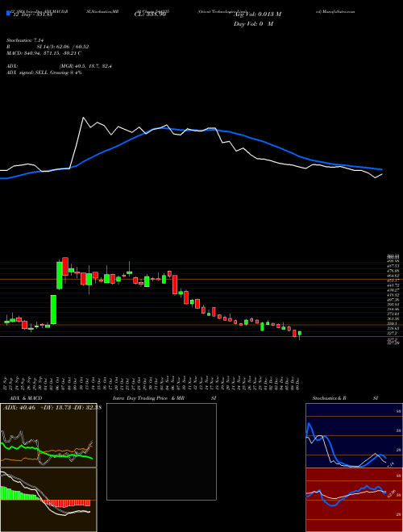Image resolution: width=403 pixels, height=532 pixels.
Task: Click the blue stochastics chart panel
Action: pos(354,435)
